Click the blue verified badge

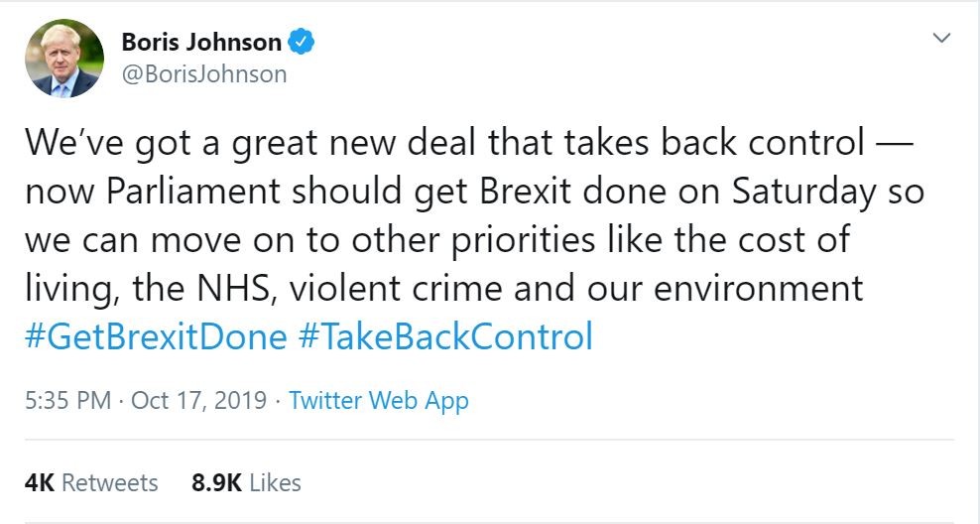click(302, 43)
